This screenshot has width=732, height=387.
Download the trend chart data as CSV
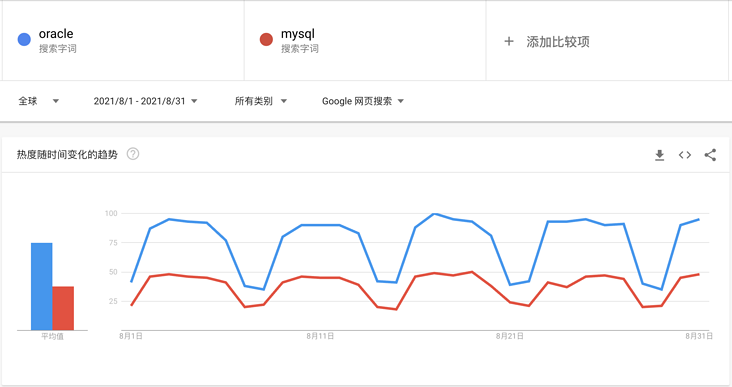(x=659, y=155)
